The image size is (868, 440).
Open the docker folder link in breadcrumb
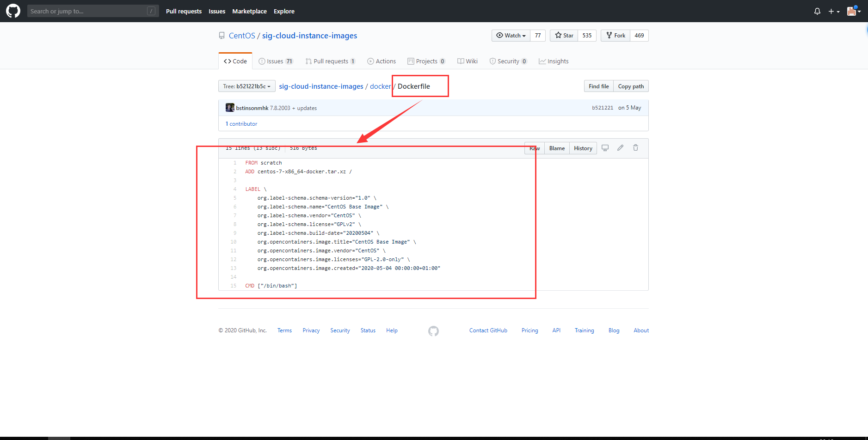coord(380,86)
